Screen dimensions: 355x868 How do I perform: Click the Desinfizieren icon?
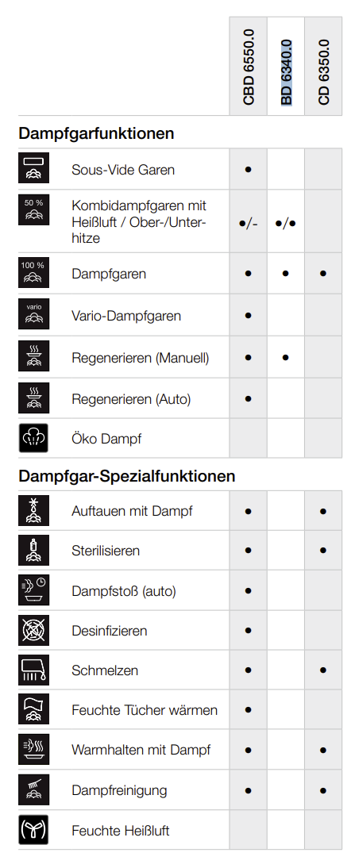click(x=34, y=630)
